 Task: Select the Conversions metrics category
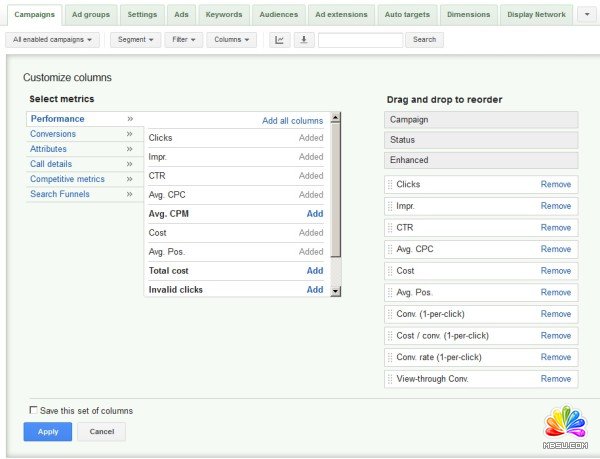tap(53, 134)
